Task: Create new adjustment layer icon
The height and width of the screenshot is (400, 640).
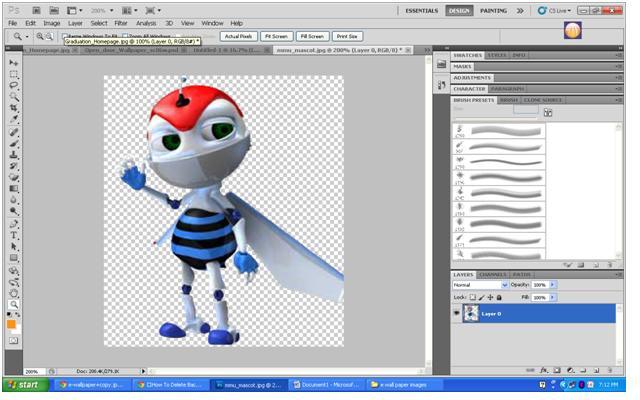Action: tap(570, 370)
